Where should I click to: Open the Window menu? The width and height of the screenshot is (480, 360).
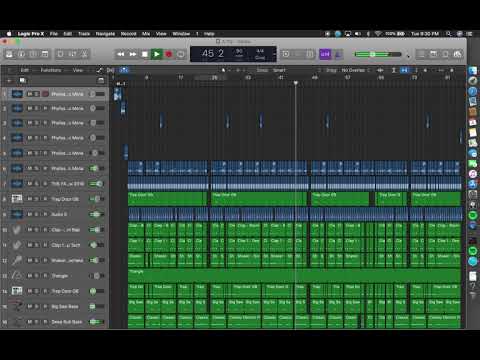pyautogui.click(x=181, y=34)
